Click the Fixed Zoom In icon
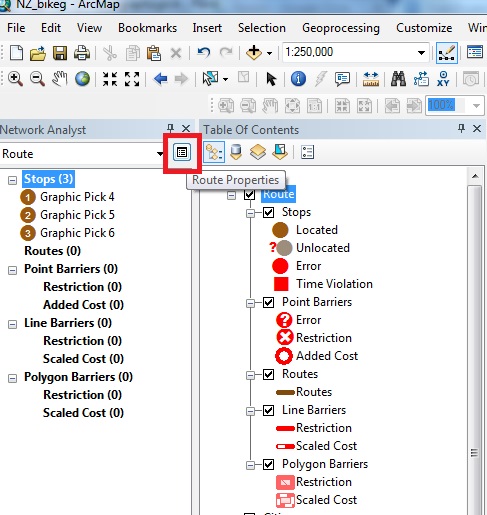This screenshot has width=487, height=515. (x=110, y=79)
